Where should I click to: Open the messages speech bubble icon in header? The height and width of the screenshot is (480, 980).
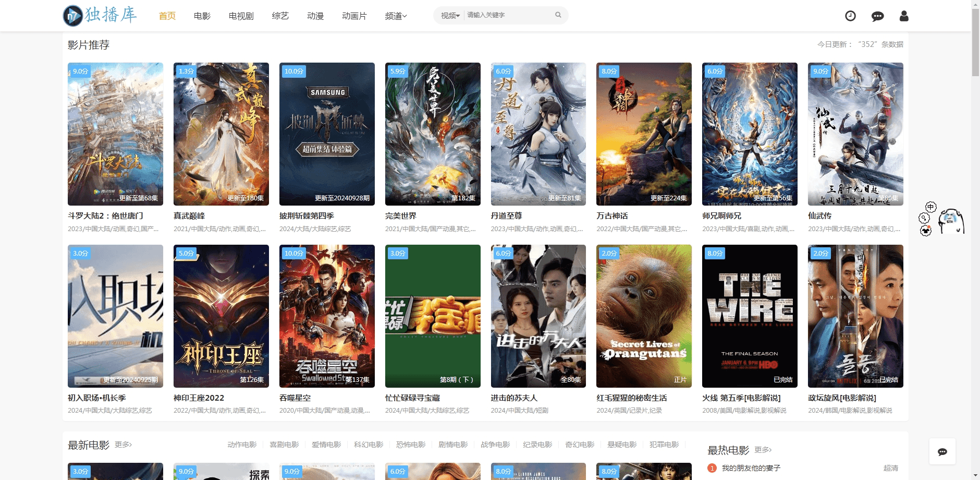(877, 16)
